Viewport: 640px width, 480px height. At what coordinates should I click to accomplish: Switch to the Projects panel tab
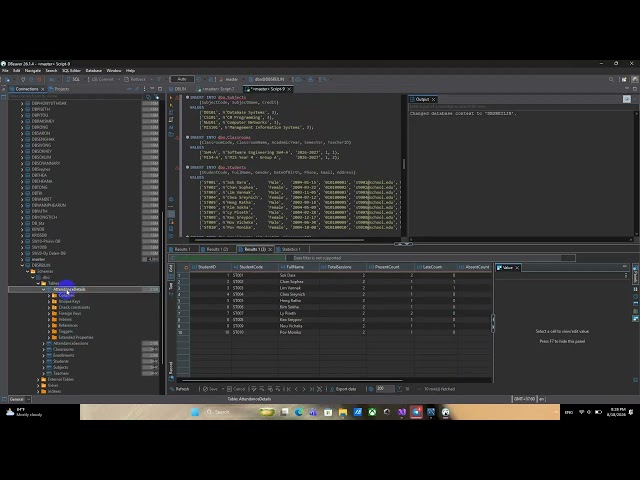[x=59, y=89]
